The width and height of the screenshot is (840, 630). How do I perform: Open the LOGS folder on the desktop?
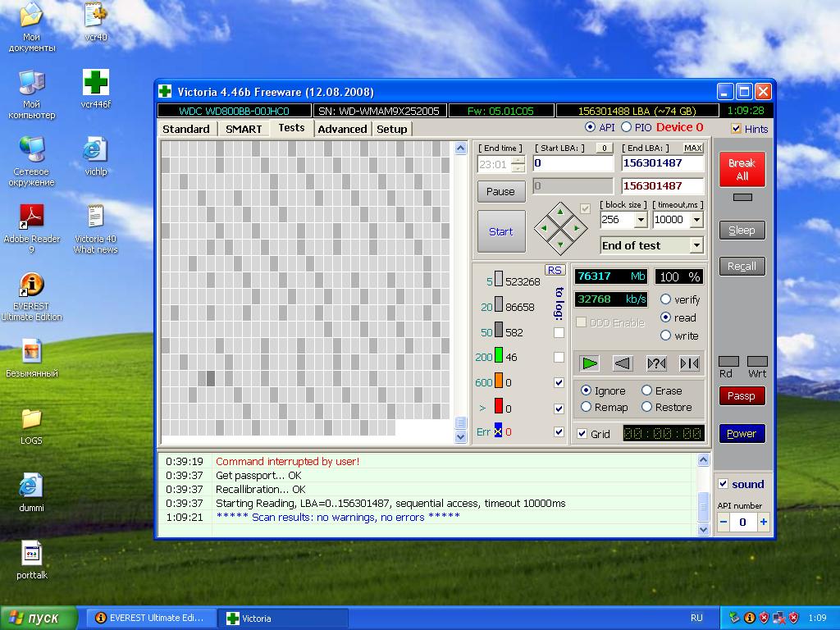tap(32, 426)
